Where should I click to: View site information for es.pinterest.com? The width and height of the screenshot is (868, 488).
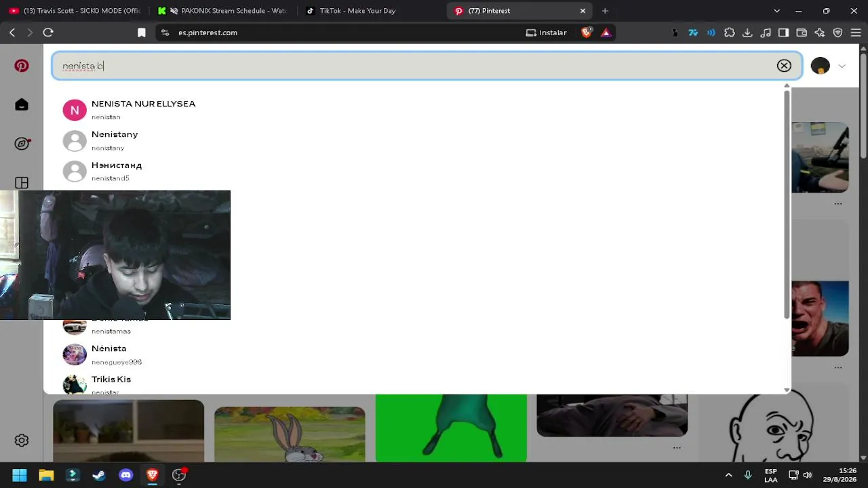point(165,33)
